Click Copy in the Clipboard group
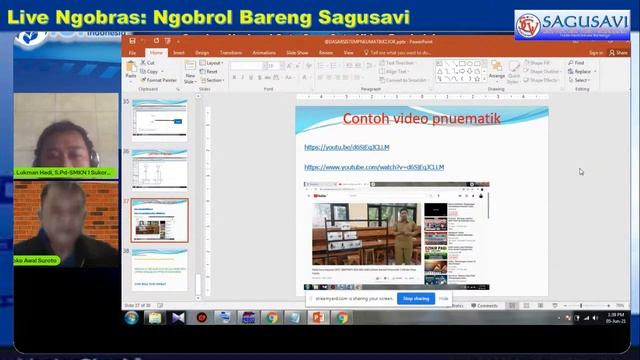This screenshot has width=640, height=360. click(150, 71)
